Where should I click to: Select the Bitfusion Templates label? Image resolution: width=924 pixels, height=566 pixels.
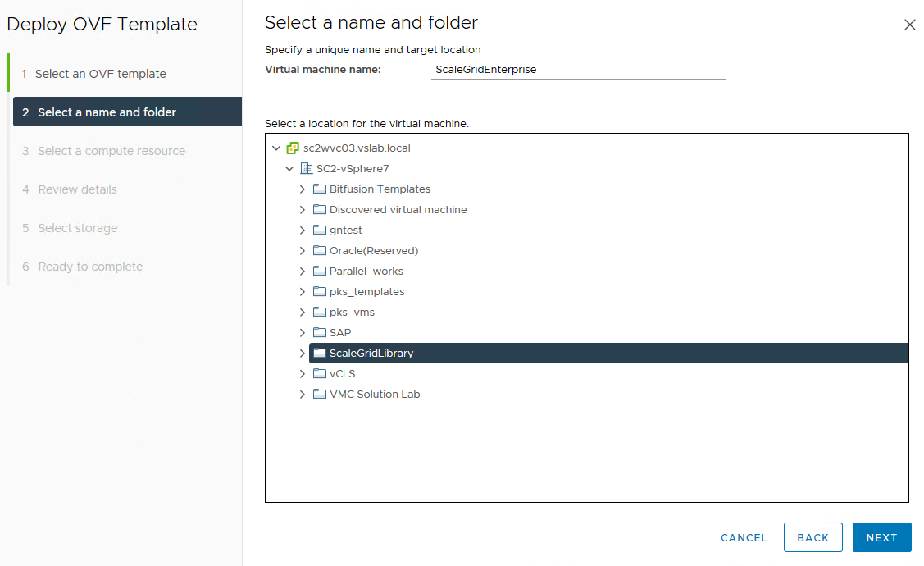[x=380, y=189]
